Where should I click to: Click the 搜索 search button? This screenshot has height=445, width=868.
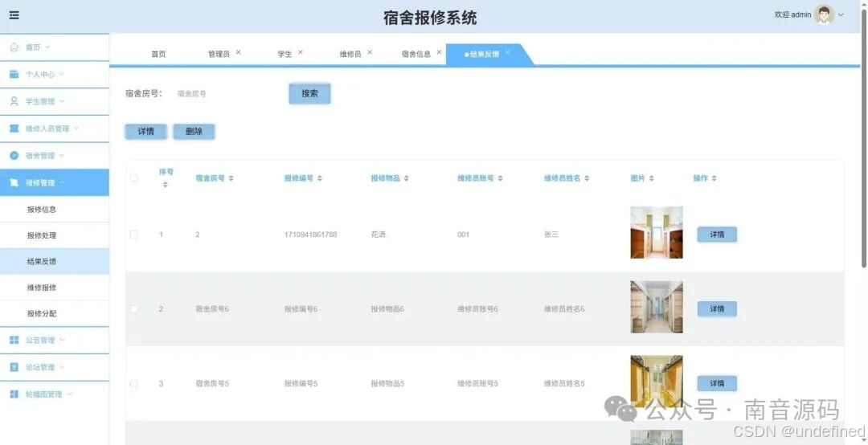[310, 93]
